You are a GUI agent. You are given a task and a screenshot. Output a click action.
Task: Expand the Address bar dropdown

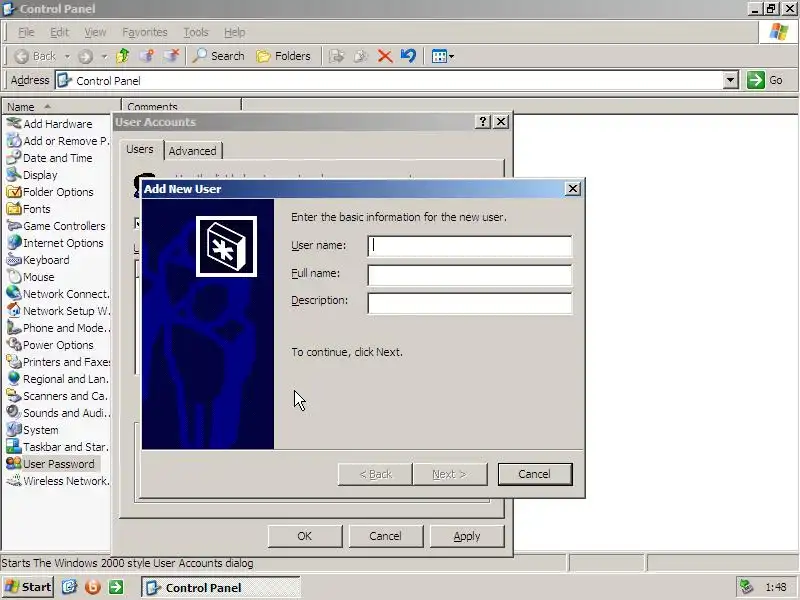point(731,80)
